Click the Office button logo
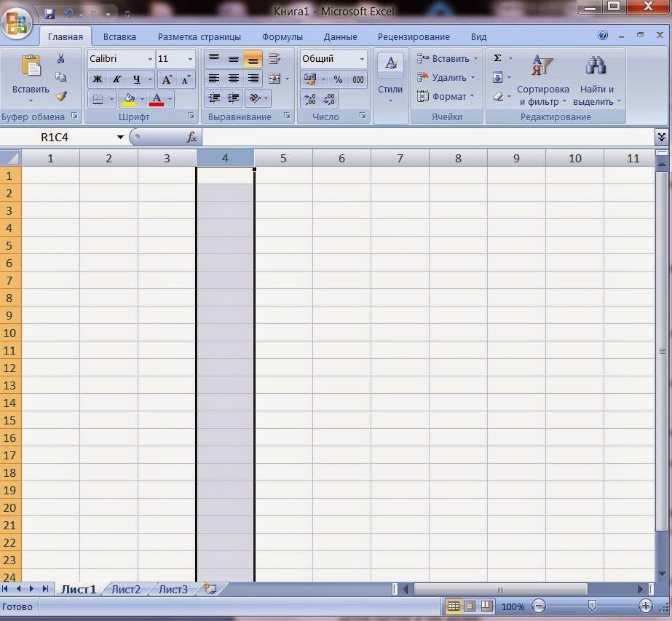Screen dimensions: 672x621 click(x=17, y=23)
